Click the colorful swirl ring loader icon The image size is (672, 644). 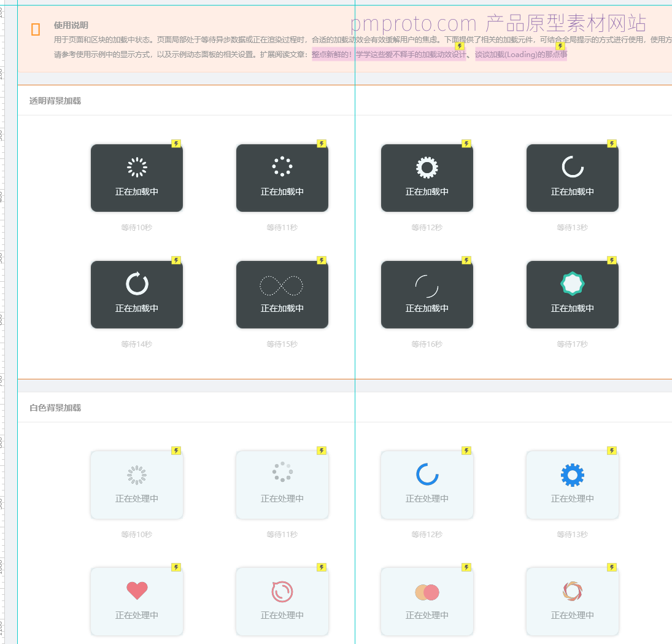(573, 591)
